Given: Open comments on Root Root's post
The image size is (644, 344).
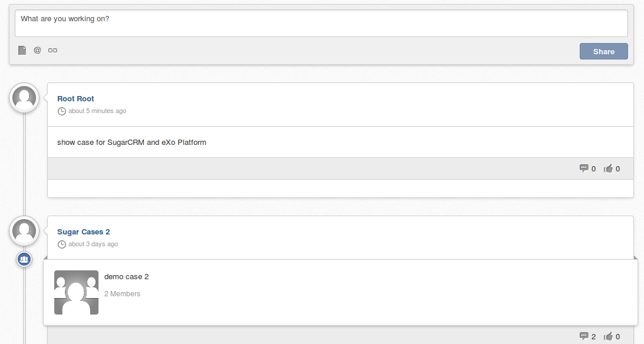Looking at the screenshot, I should tap(587, 168).
